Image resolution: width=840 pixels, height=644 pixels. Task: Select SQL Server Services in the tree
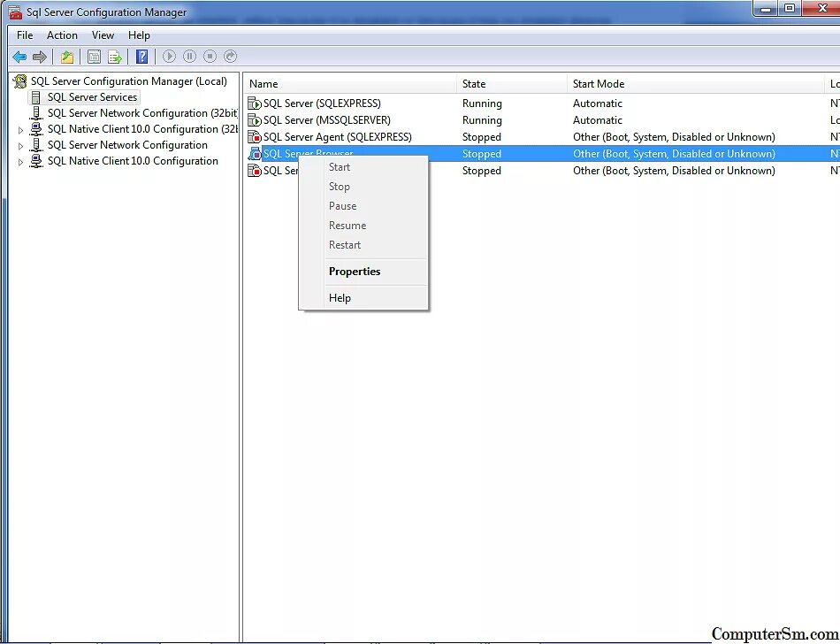92,97
